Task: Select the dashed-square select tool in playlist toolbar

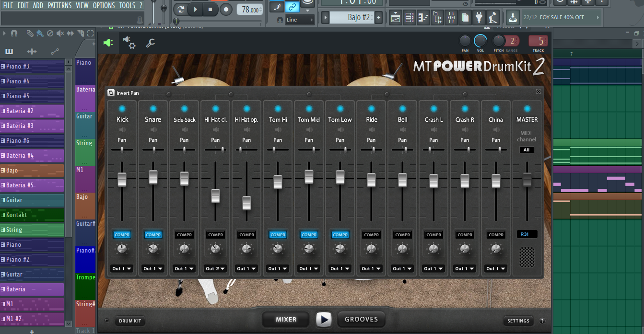Action: [x=90, y=33]
